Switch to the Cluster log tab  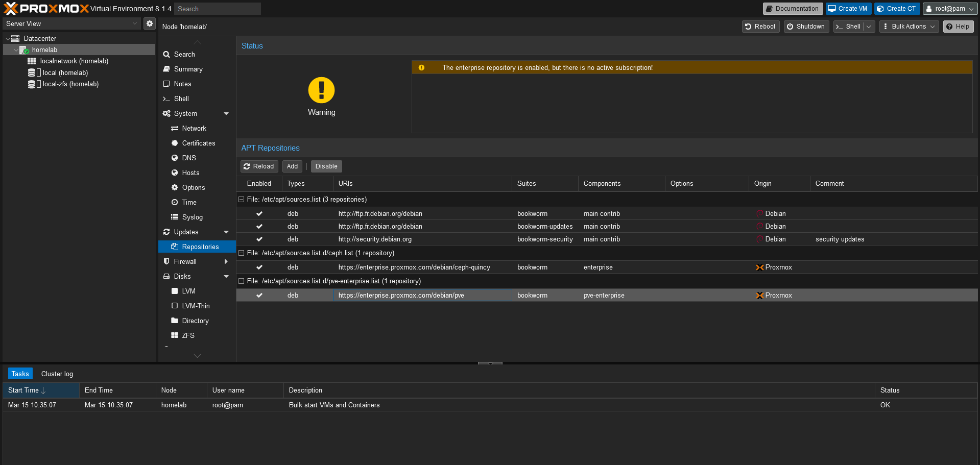57,374
